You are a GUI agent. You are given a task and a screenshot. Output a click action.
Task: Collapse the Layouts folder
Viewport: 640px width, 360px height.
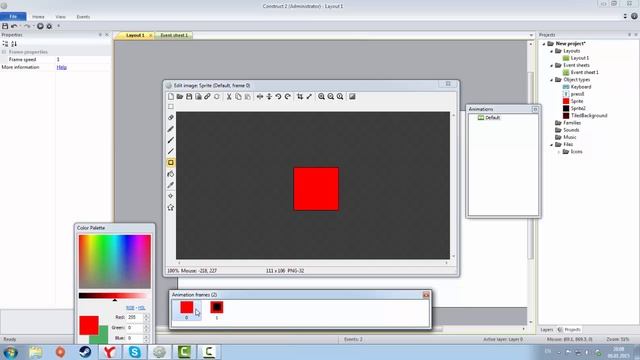551,51
